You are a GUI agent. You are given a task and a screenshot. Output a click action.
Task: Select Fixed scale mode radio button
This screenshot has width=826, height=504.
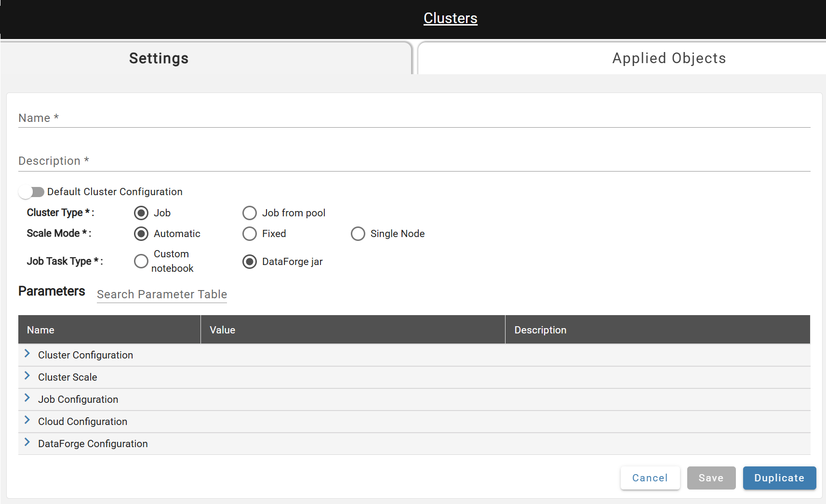(250, 234)
